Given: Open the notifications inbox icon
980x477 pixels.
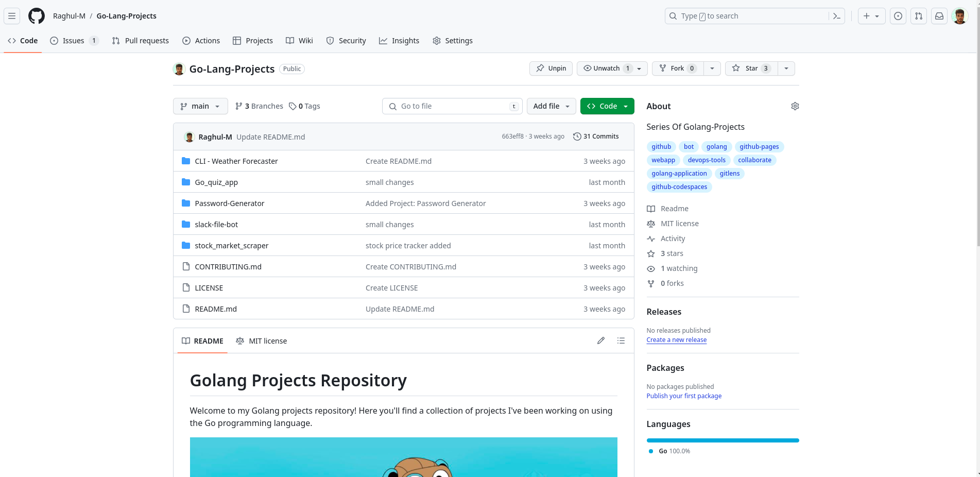Looking at the screenshot, I should tap(939, 16).
